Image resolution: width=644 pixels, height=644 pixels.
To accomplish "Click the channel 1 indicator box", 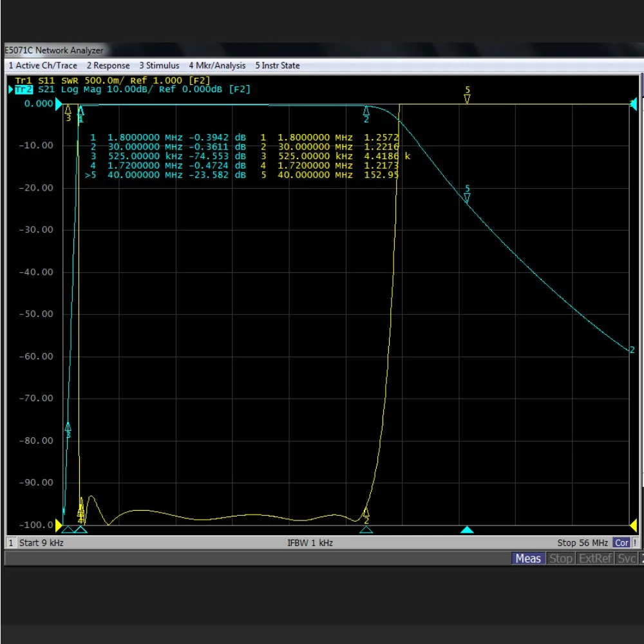I will point(11,543).
